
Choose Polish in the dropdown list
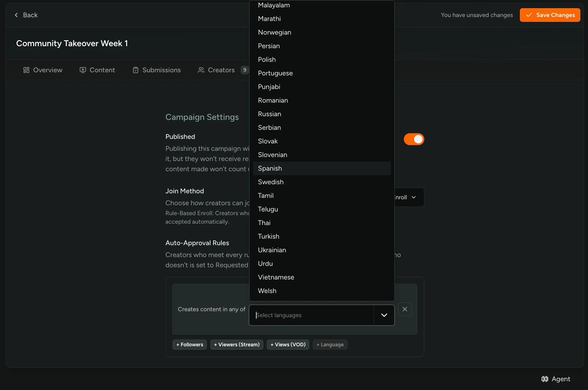coord(322,60)
